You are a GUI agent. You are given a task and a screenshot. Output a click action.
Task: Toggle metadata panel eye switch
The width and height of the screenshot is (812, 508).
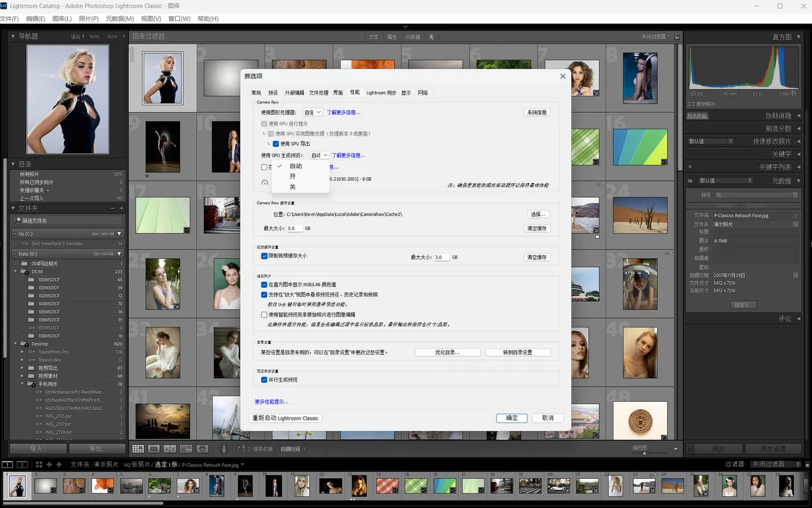tap(690, 181)
